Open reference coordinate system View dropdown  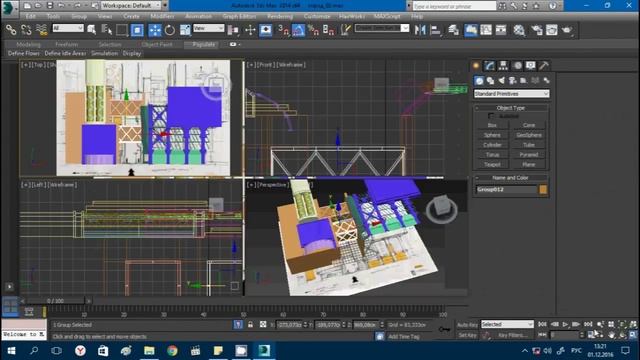pos(209,28)
